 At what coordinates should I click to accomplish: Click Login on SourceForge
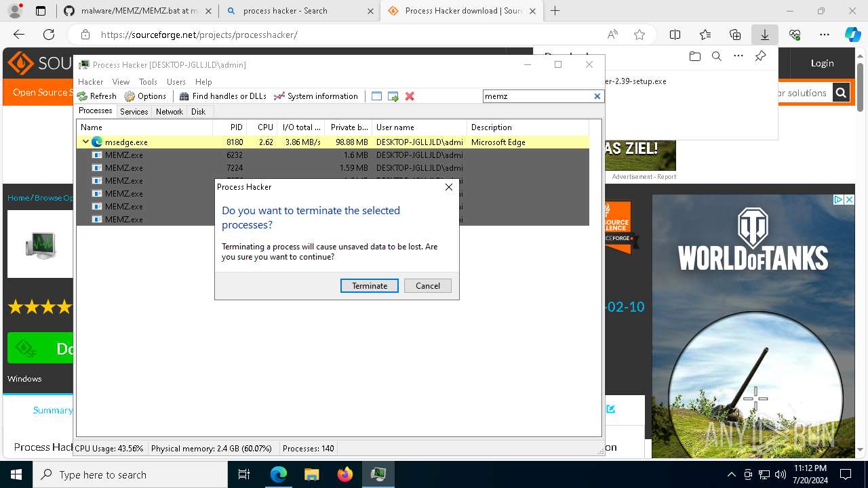pos(822,63)
